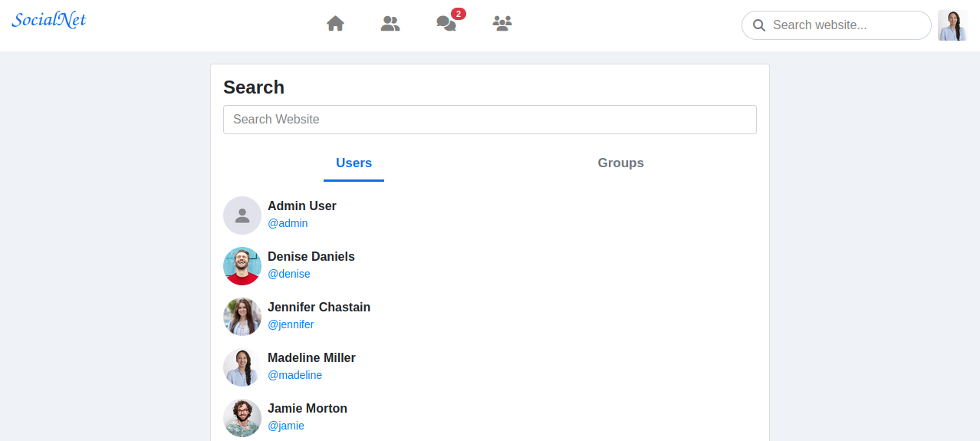The image size is (980, 441).
Task: Open the @madeline handle link
Action: point(294,375)
